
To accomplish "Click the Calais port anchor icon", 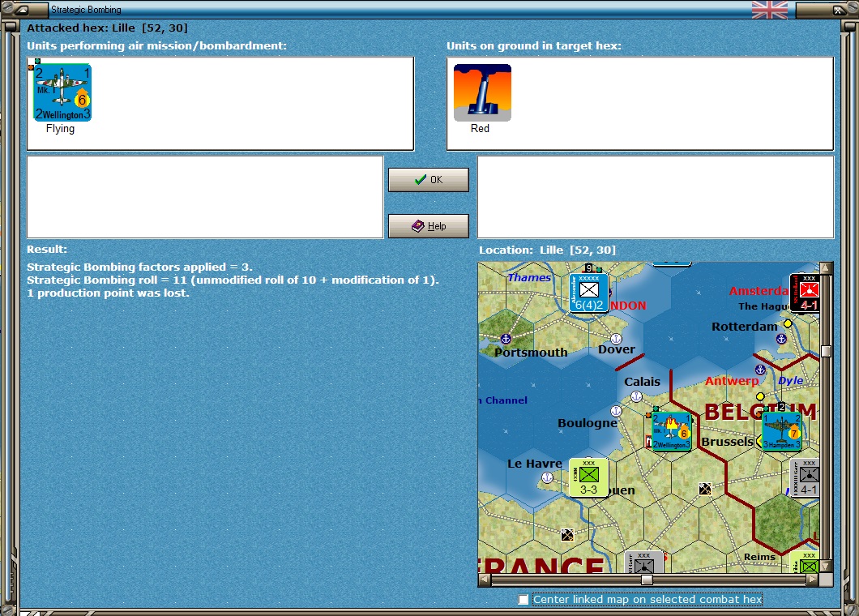I will pos(636,396).
